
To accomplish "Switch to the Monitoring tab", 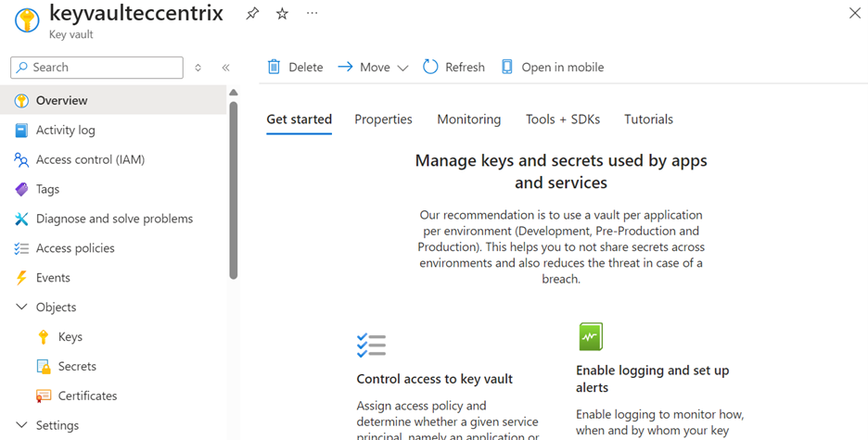I will click(468, 119).
